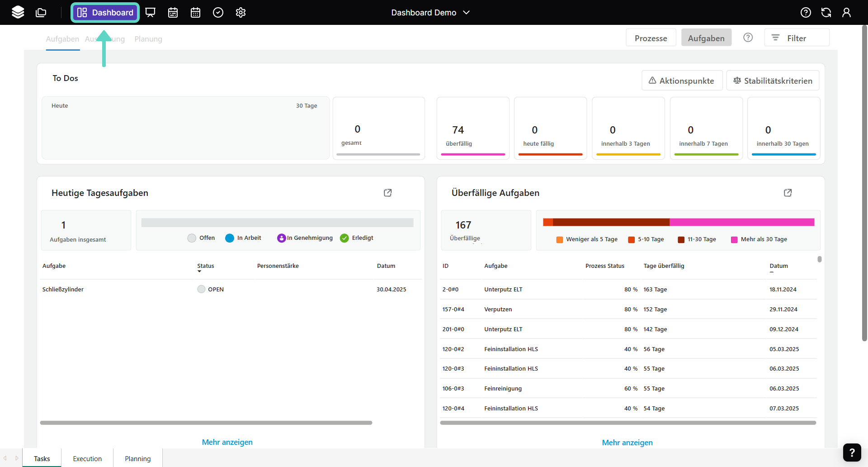The height and width of the screenshot is (467, 868).
Task: Click the stacked layers logo icon
Action: [18, 12]
